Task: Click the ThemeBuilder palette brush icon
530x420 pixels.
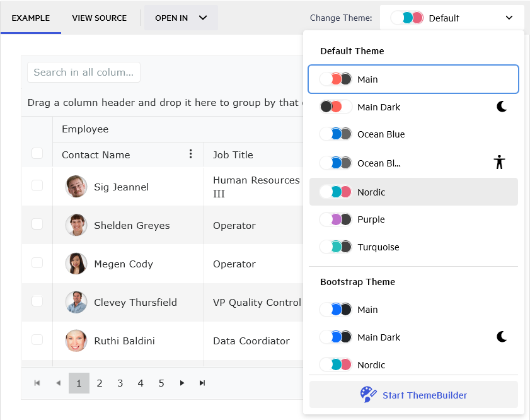Action: 369,395
